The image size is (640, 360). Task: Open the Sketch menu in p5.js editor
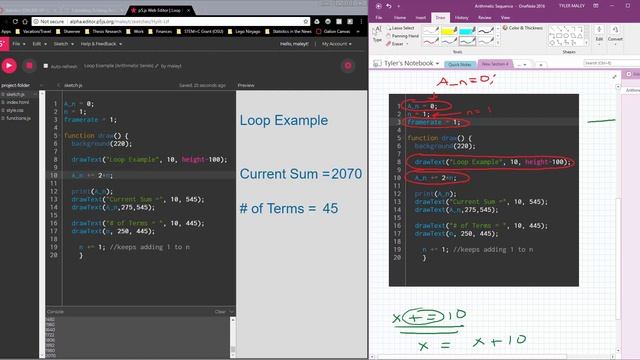pyautogui.click(x=64, y=44)
